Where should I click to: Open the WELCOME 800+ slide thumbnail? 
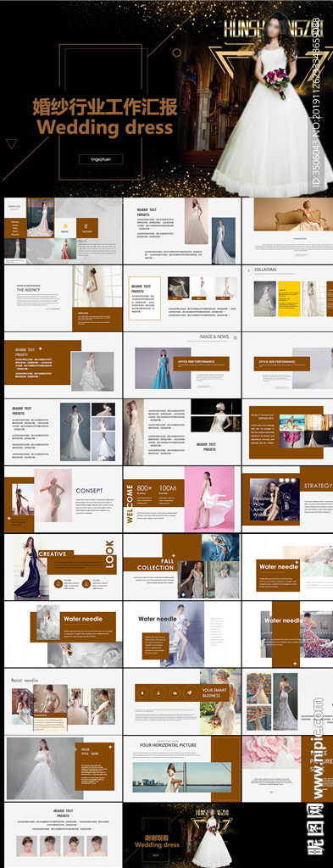(182, 499)
